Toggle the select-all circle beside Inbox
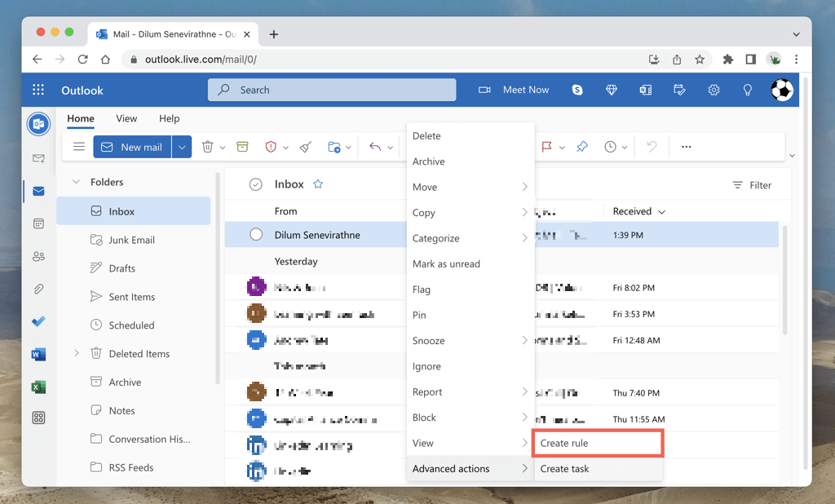Viewport: 835px width, 504px height. pos(256,185)
